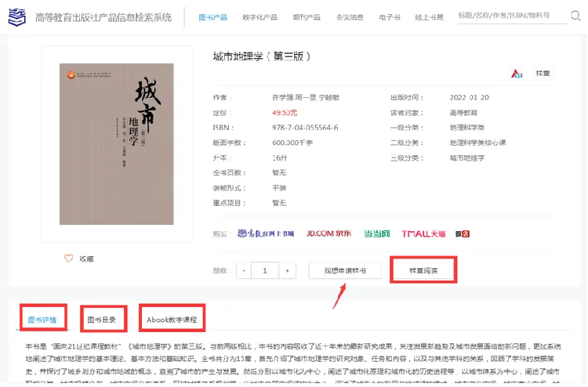Click the author names 许学强 周一星 宁越敏
The height and width of the screenshot is (387, 588).
pyautogui.click(x=306, y=97)
